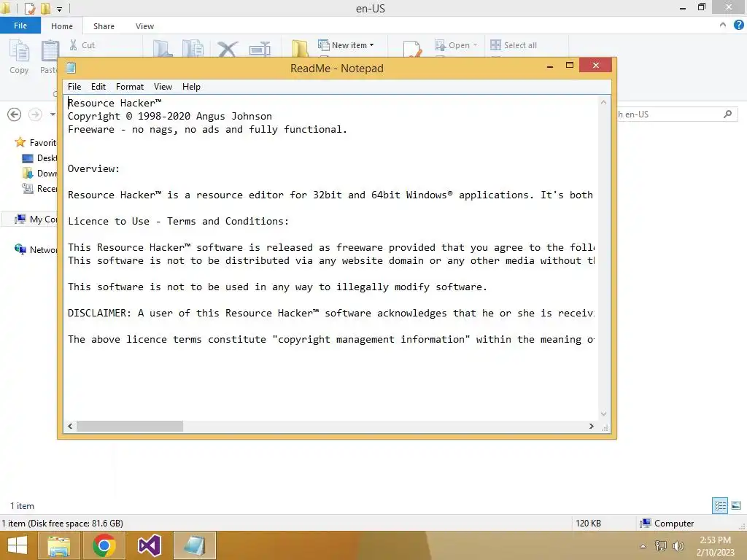Show hidden tray icons arrow
This screenshot has height=560, width=747.
tap(643, 546)
